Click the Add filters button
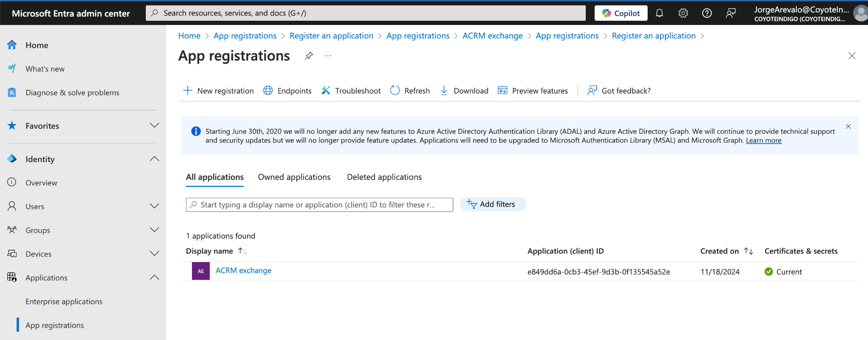This screenshot has height=340, width=868. tap(492, 204)
